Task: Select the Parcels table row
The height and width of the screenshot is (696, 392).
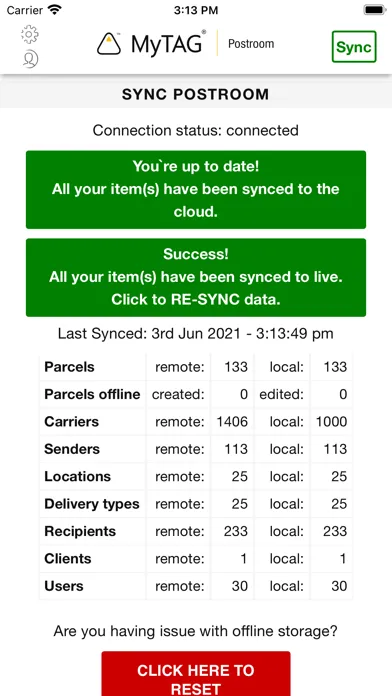Action: click(196, 367)
